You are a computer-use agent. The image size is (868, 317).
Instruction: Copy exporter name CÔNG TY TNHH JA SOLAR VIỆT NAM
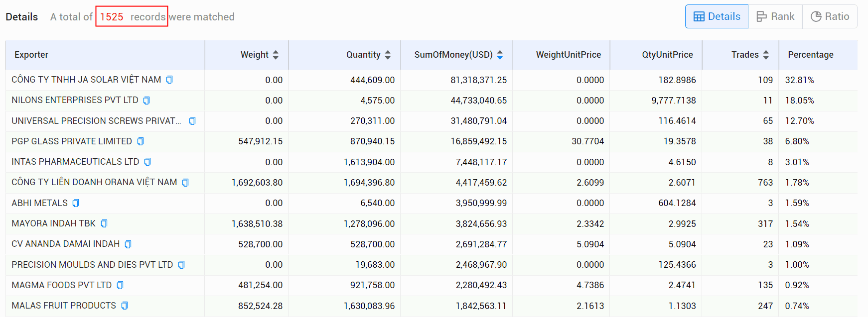click(x=169, y=80)
